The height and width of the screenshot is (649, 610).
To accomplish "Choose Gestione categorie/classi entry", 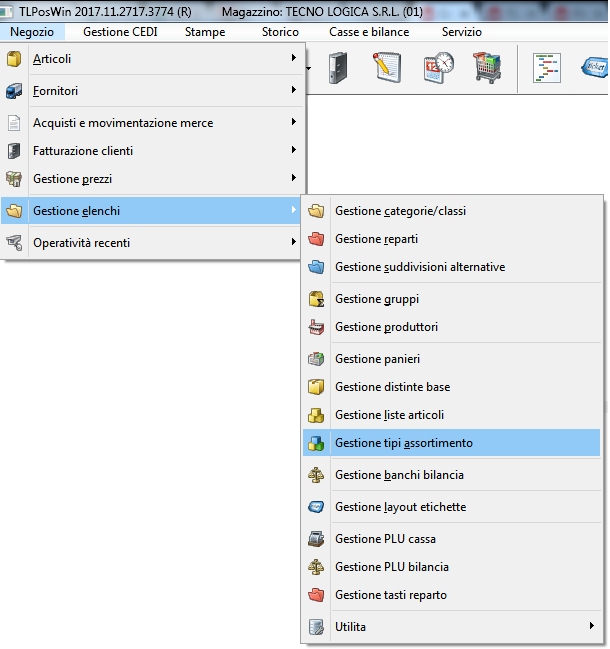I will click(x=400, y=211).
